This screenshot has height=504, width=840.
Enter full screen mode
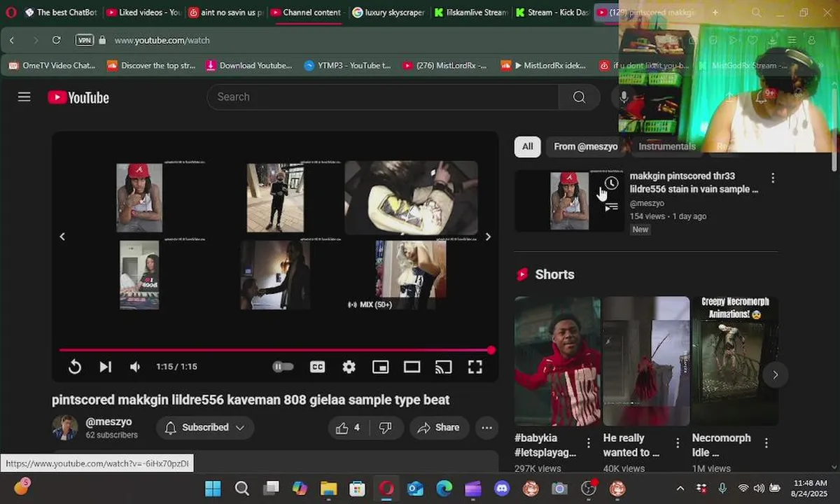tap(475, 367)
